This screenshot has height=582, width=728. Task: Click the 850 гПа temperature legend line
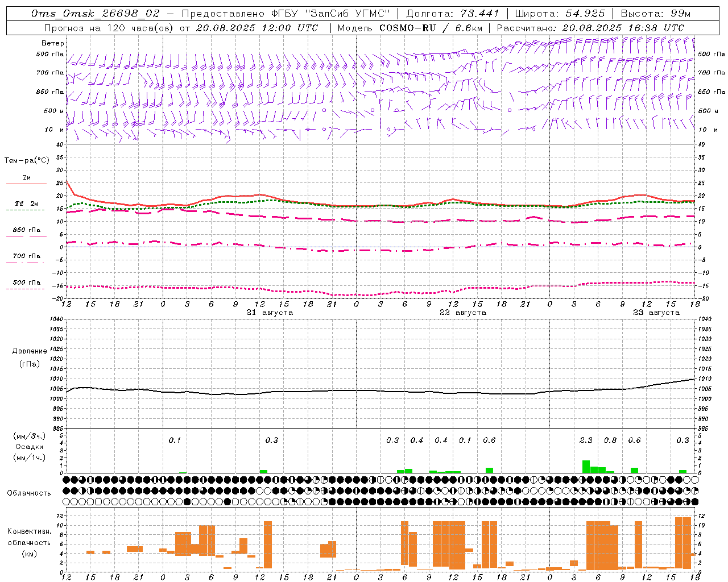pos(26,235)
